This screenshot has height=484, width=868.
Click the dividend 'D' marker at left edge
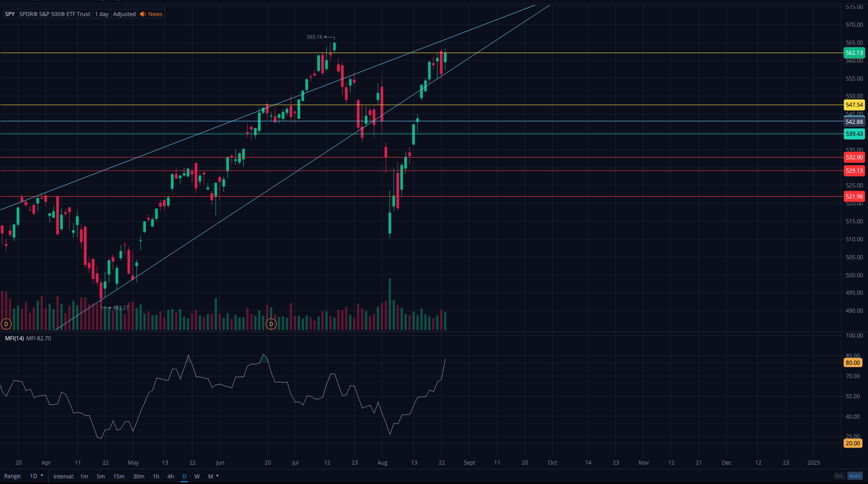6,324
